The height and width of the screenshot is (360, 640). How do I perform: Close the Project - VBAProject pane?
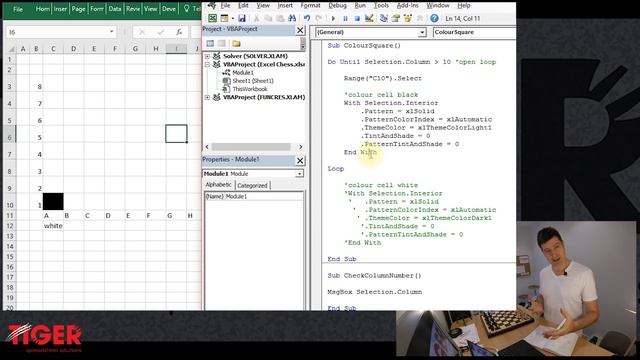tap(300, 30)
